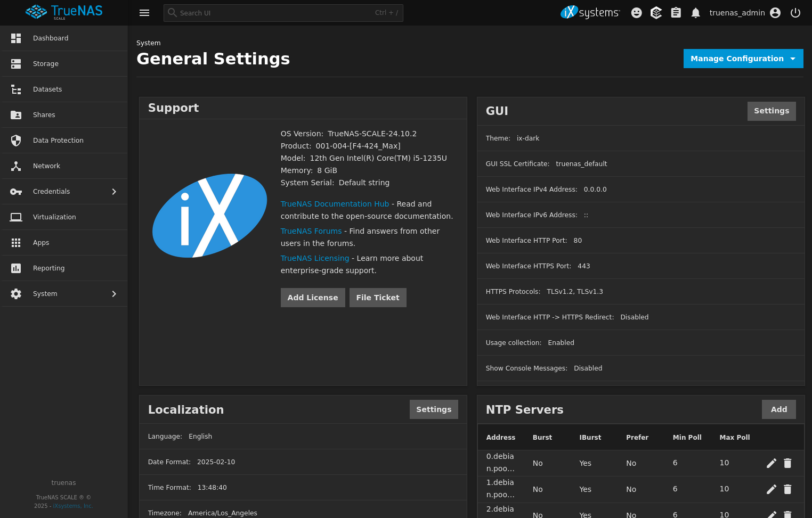Click inside the Search UI field
Image resolution: width=812 pixels, height=518 pixels.
pos(282,12)
